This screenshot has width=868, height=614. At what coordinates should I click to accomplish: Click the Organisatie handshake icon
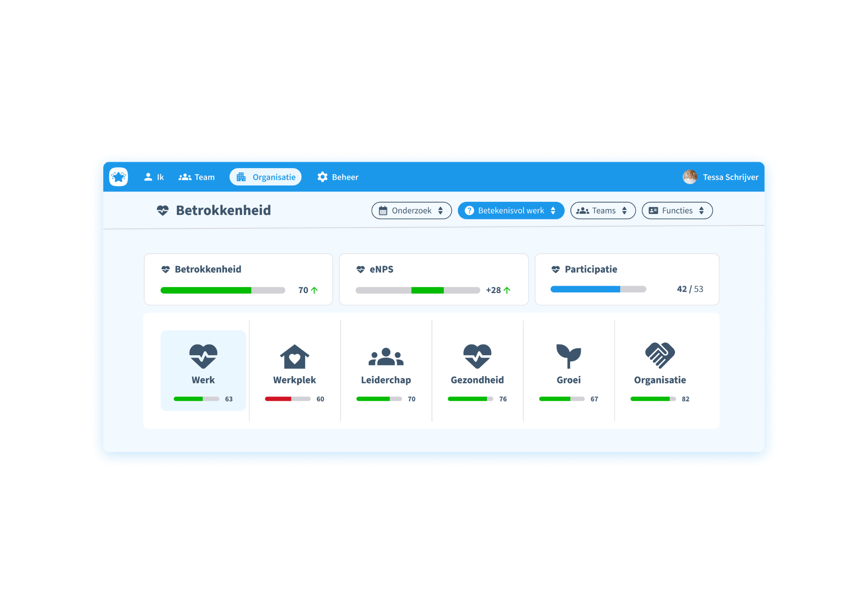click(x=660, y=356)
